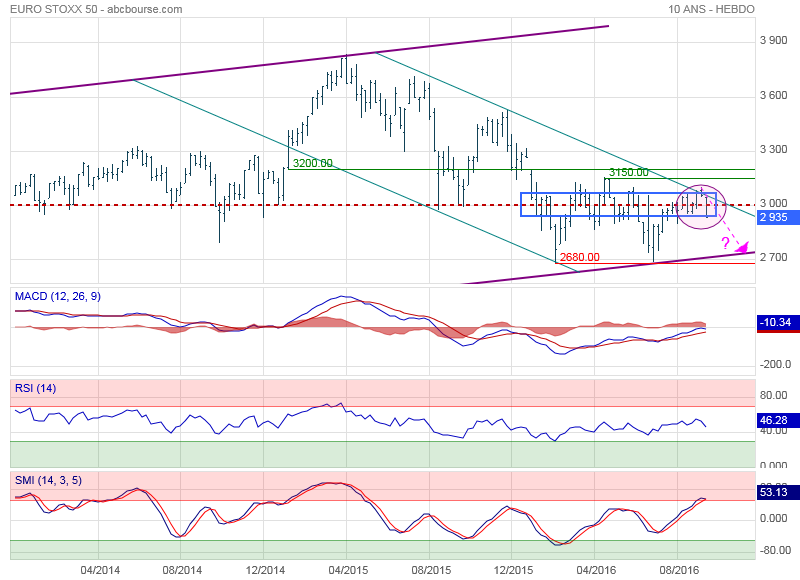The height and width of the screenshot is (580, 800).
Task: Select the '2 700' price axis label
Action: coord(773,257)
